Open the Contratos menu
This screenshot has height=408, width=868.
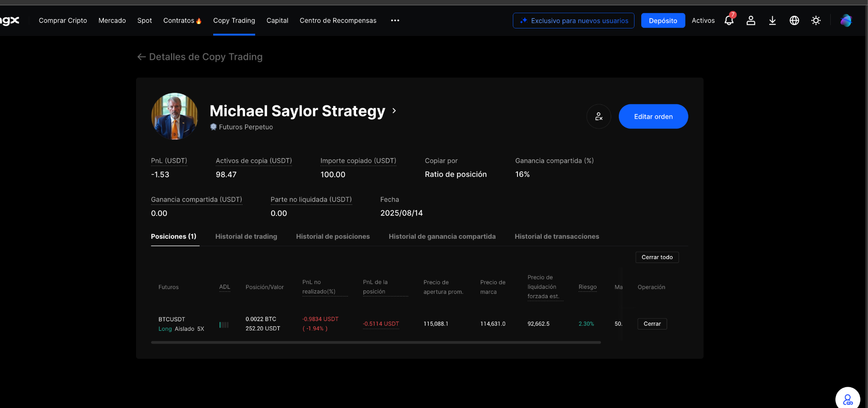tap(182, 20)
